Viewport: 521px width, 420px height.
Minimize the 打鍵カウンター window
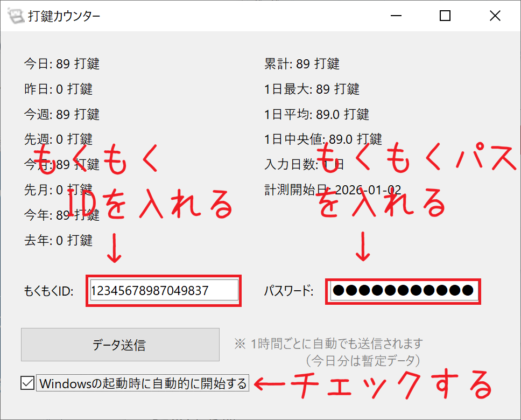[x=396, y=16]
